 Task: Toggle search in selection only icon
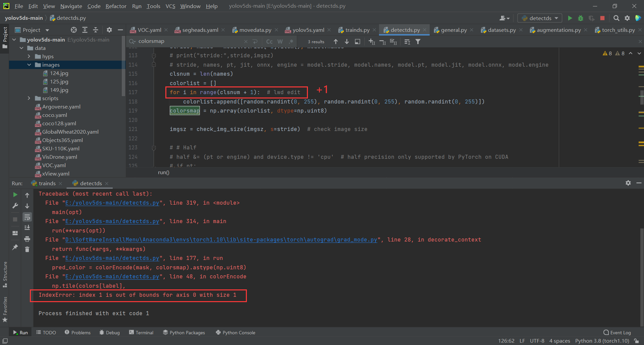click(358, 42)
